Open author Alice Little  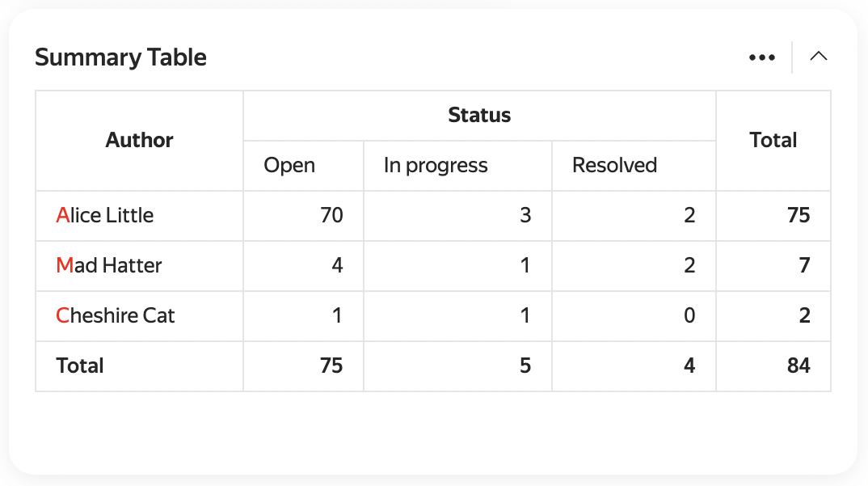[x=105, y=215]
